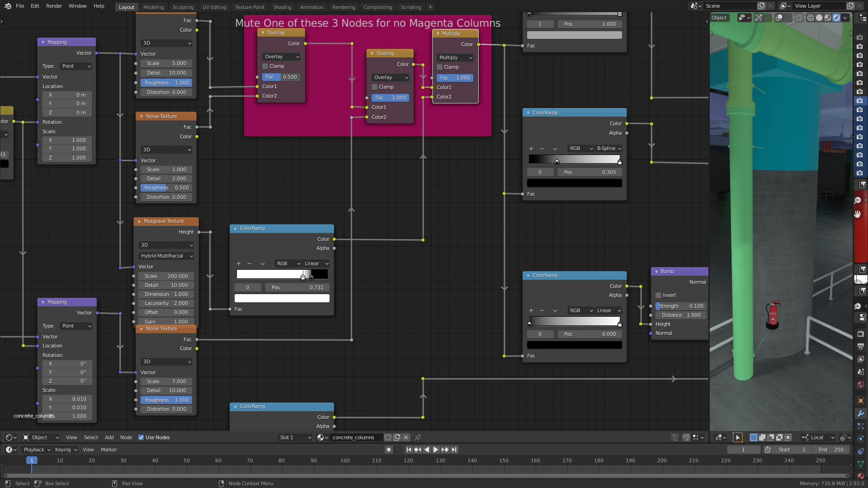Click the Marker menu in the timeline
This screenshot has height=488, width=868.
(x=108, y=450)
